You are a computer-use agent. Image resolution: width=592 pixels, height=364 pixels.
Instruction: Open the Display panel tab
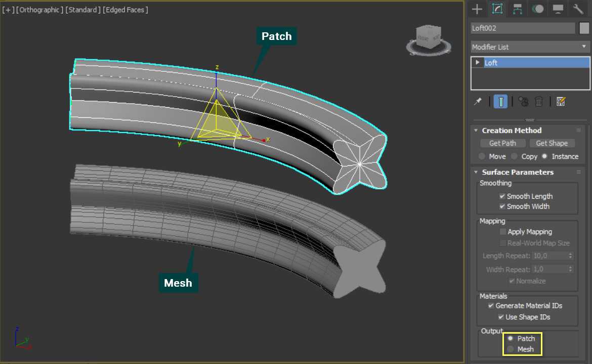[x=558, y=9]
